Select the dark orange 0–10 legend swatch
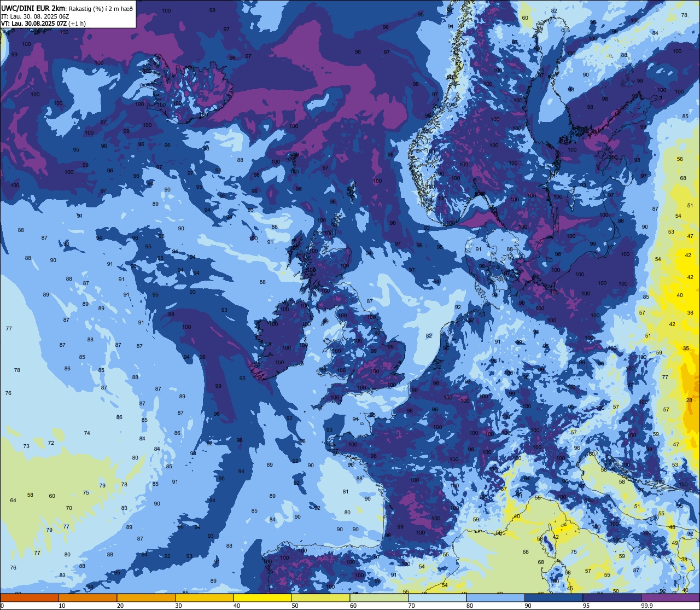The height and width of the screenshot is (610, 700). click(30, 597)
